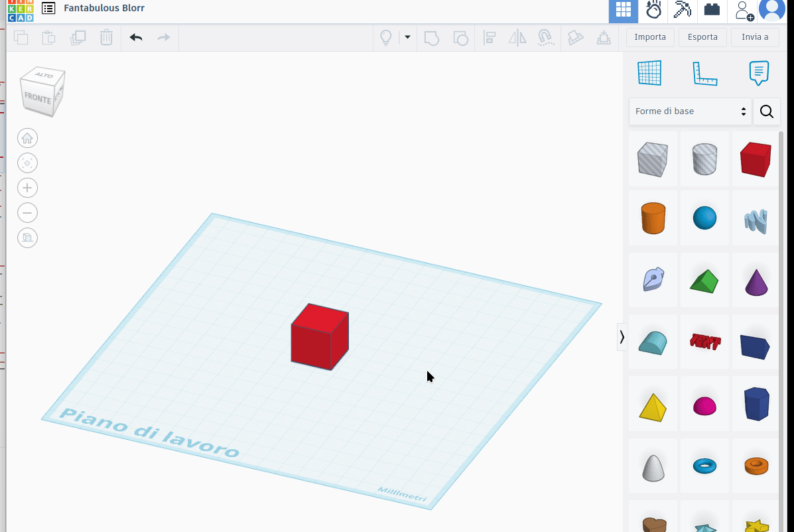The width and height of the screenshot is (794, 532).
Task: Click the Invia a button
Action: [755, 37]
